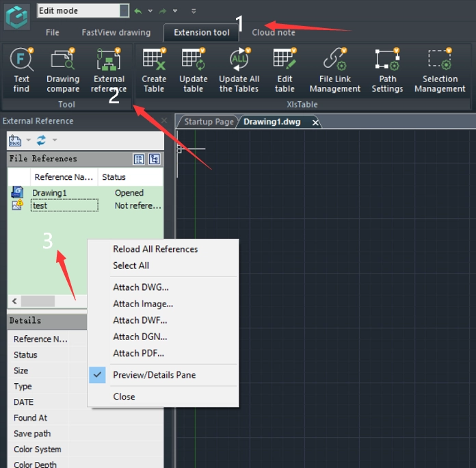The height and width of the screenshot is (468, 476).
Task: Switch to the FastView drawing tab
Action: (x=116, y=32)
